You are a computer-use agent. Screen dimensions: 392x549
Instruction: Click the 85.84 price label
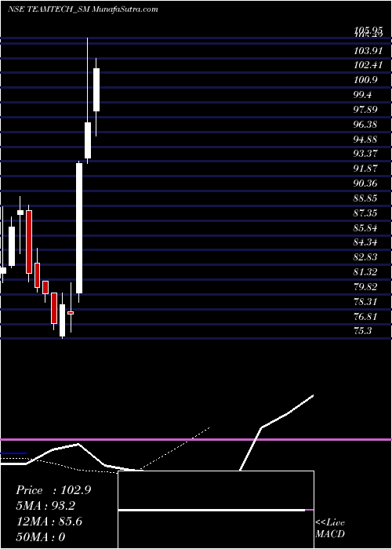(366, 228)
